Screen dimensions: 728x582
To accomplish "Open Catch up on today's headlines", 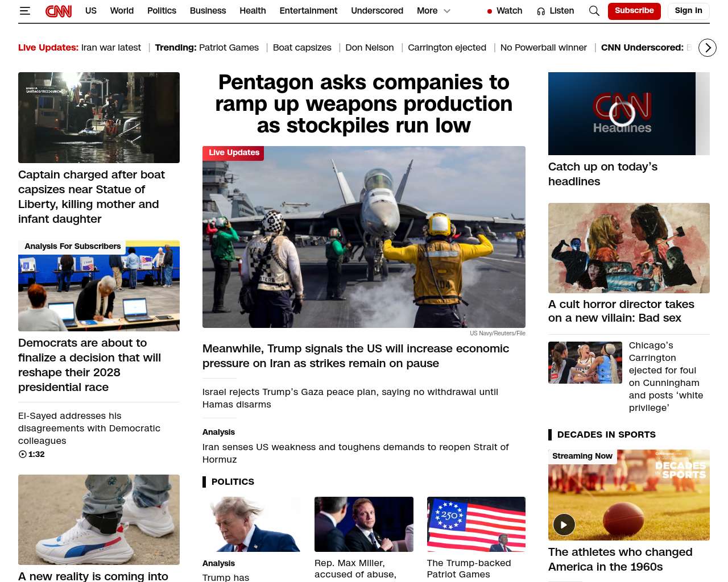I will tap(603, 174).
